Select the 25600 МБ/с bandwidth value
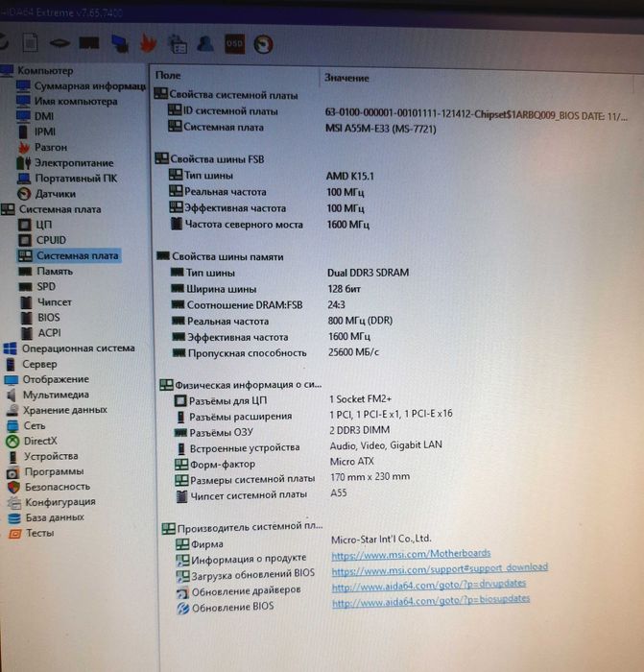The width and height of the screenshot is (644, 672). [353, 352]
